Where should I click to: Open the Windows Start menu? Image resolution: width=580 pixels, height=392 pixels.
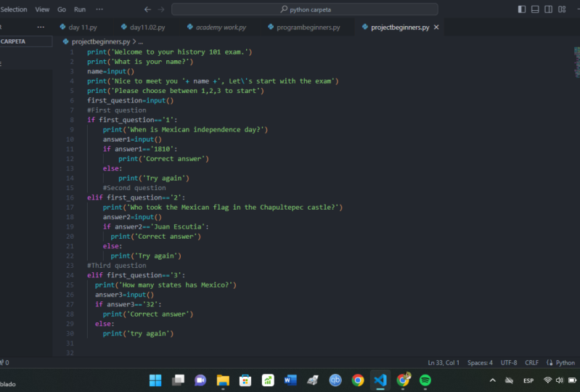click(155, 380)
